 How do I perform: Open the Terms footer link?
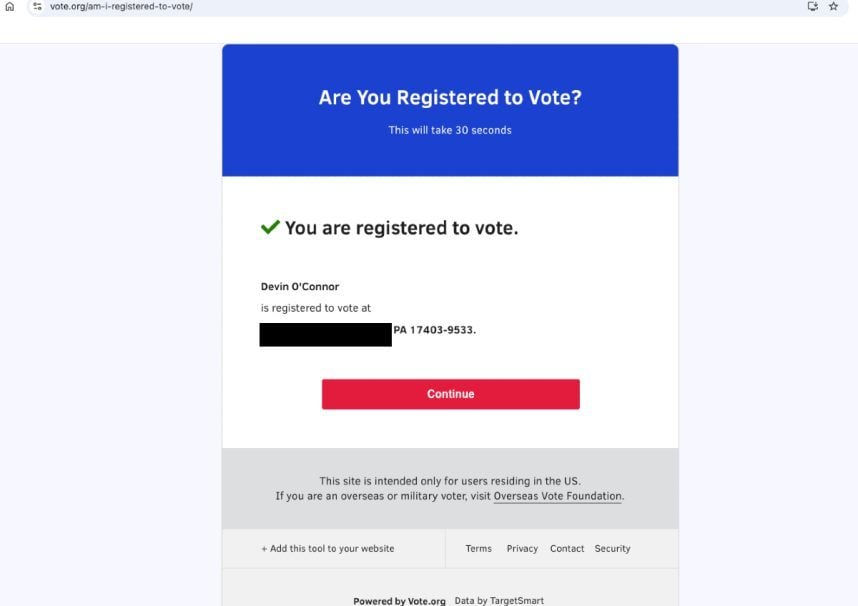point(479,549)
